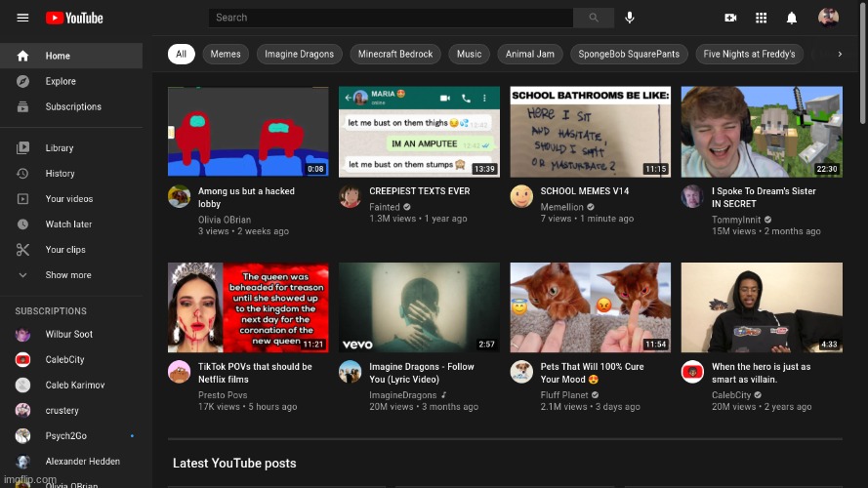Image resolution: width=868 pixels, height=488 pixels.
Task: Click the Latest YouTube posts heading
Action: [x=234, y=463]
